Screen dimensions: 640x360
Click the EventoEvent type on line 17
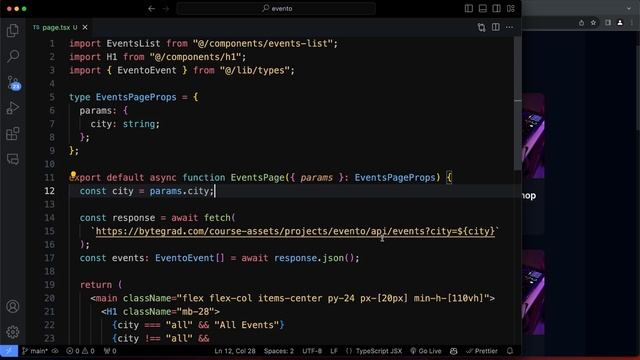(x=184, y=258)
